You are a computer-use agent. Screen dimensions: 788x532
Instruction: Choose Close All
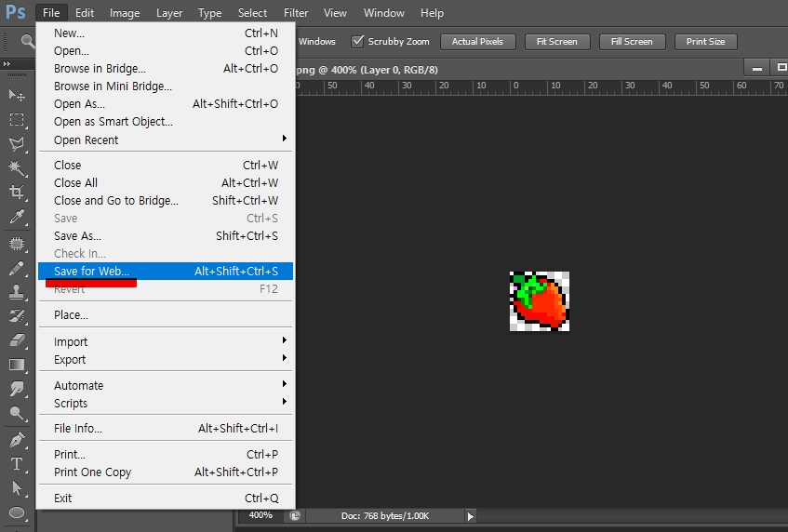tap(165, 183)
